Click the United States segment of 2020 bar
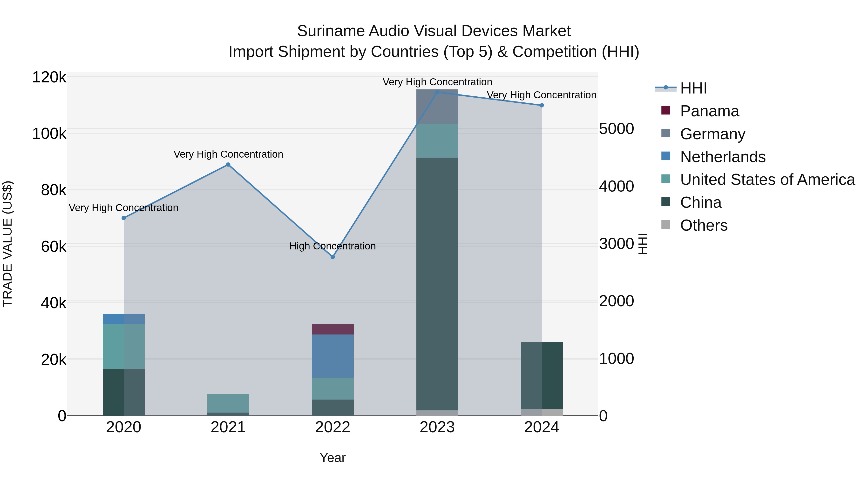 pyautogui.click(x=124, y=346)
